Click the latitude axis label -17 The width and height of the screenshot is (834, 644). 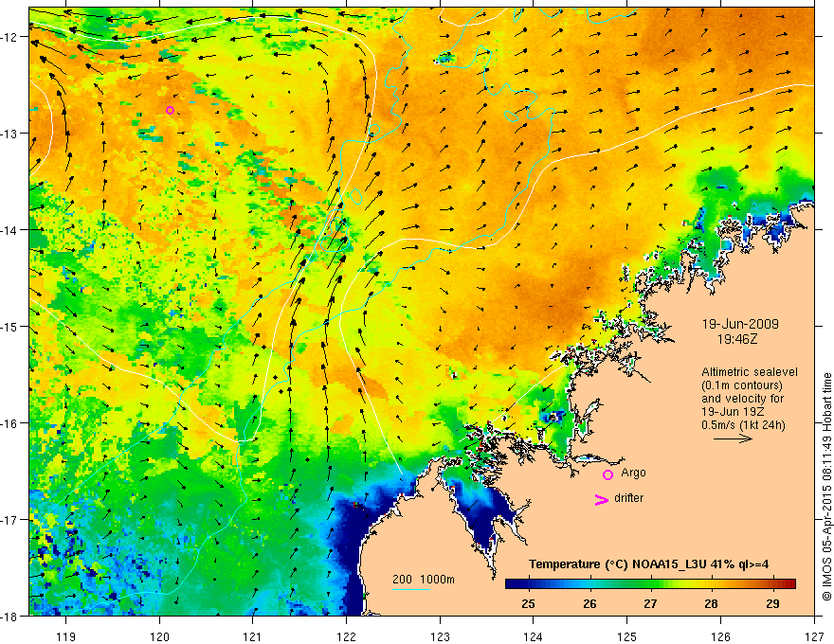[9, 520]
